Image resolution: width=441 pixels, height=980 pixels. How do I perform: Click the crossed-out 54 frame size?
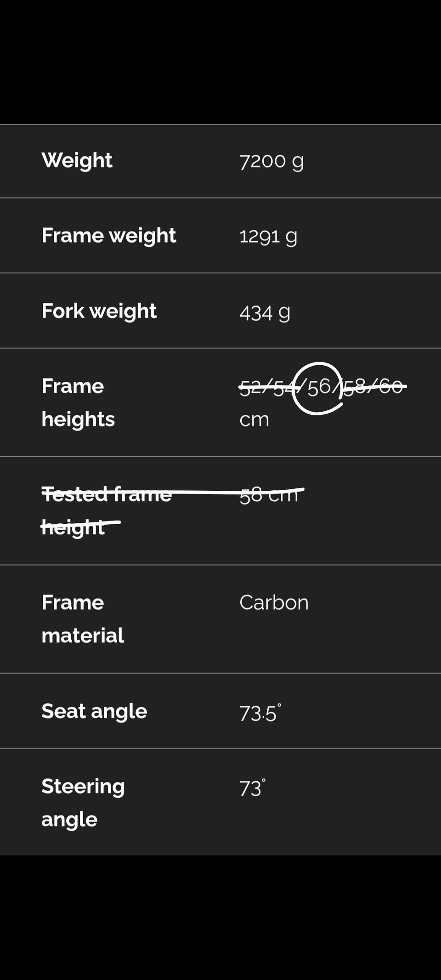pos(284,388)
